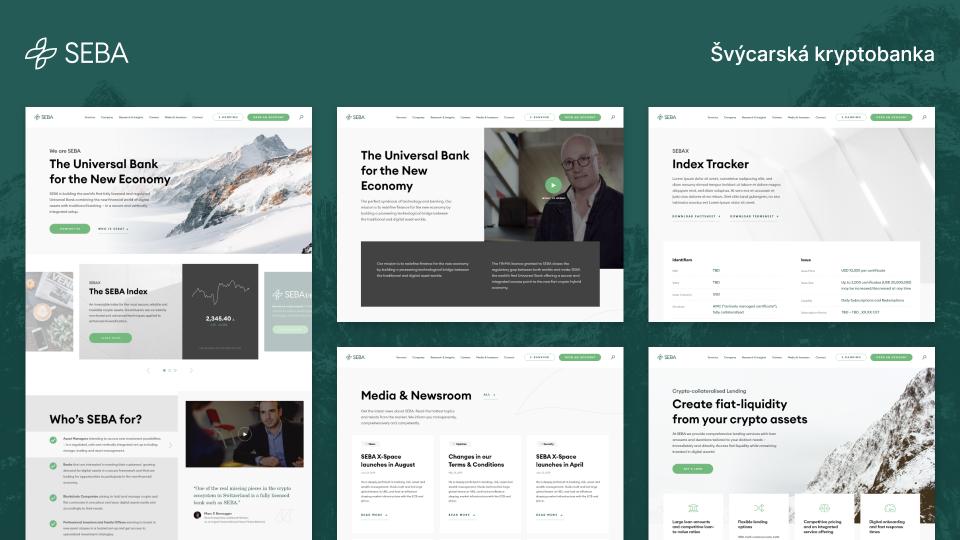The height and width of the screenshot is (540, 960).
Task: Click the green check beside Asset Managers
Action: coord(53,440)
